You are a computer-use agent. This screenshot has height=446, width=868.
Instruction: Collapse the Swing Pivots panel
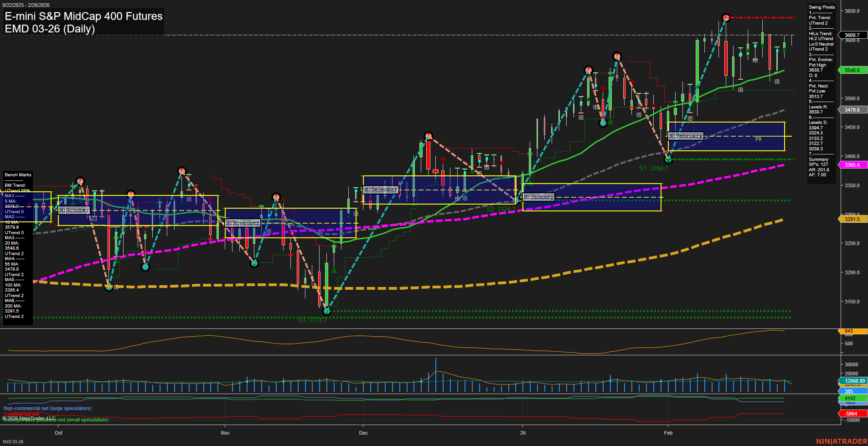(x=822, y=7)
